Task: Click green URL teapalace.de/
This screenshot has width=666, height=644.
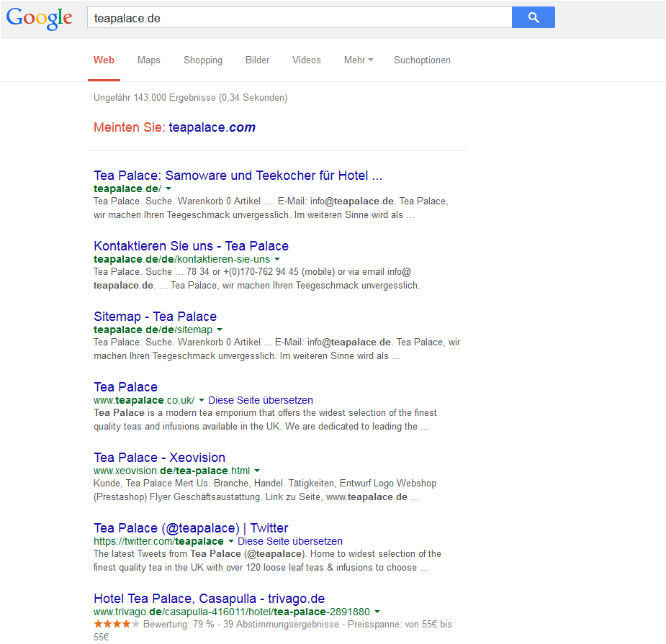Action: point(127,189)
